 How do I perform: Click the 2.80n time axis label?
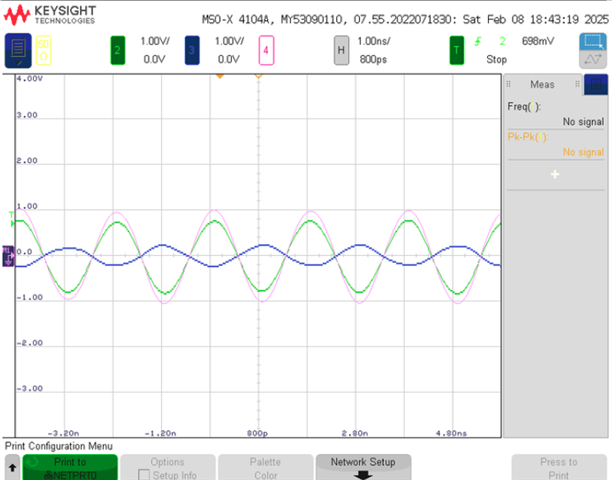click(x=355, y=433)
